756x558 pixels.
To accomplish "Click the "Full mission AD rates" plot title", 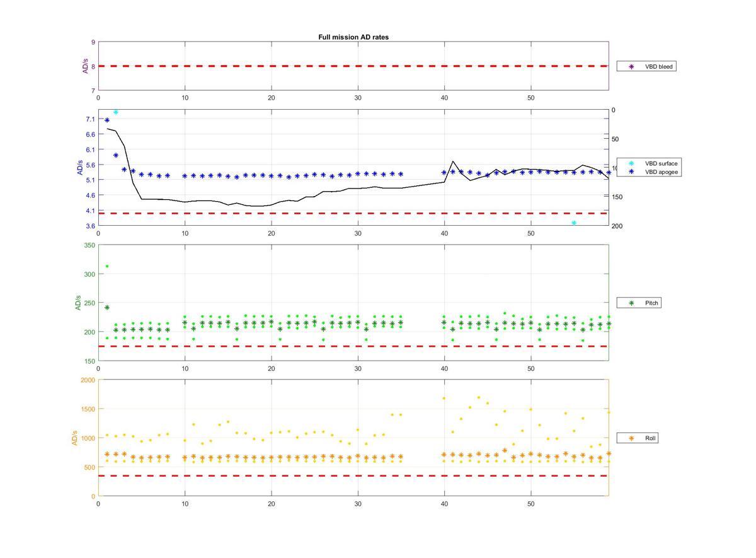I will [353, 37].
